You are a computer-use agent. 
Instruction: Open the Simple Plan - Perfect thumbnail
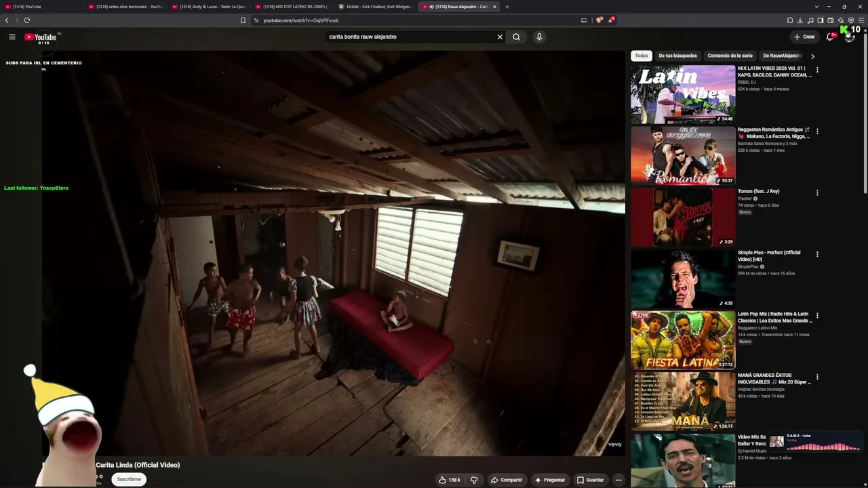(683, 278)
